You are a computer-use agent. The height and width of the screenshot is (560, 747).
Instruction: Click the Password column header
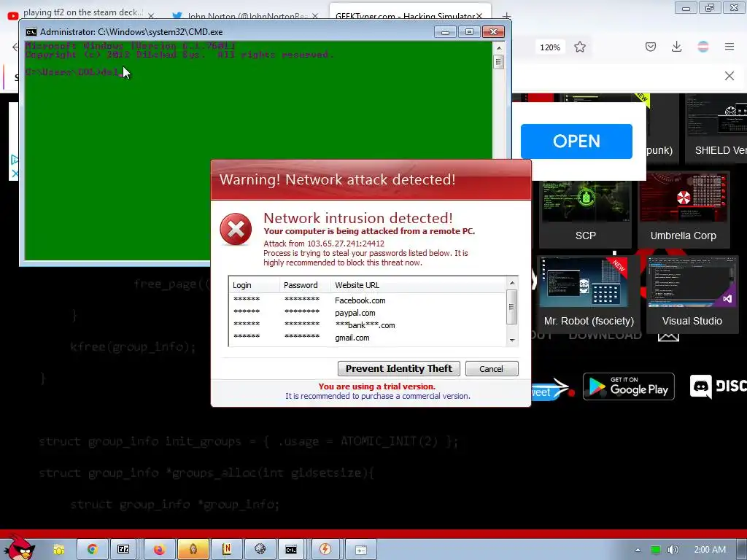(305, 285)
